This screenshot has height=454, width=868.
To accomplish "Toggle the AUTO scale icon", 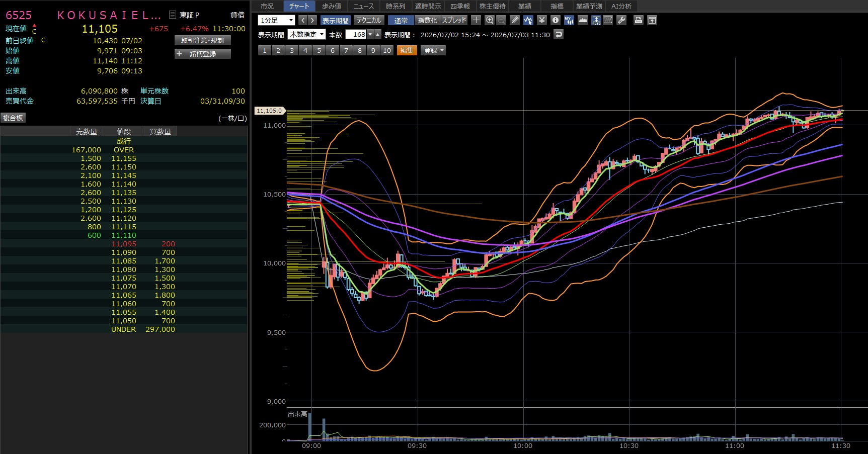I will (x=596, y=20).
